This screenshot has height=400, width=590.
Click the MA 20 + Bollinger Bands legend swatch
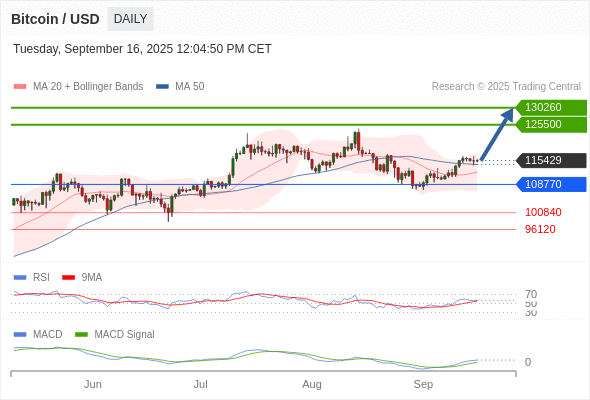(20, 87)
